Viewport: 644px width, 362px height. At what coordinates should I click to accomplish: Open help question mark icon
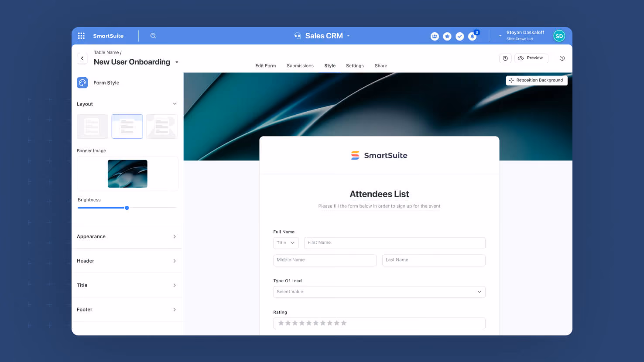click(x=562, y=58)
